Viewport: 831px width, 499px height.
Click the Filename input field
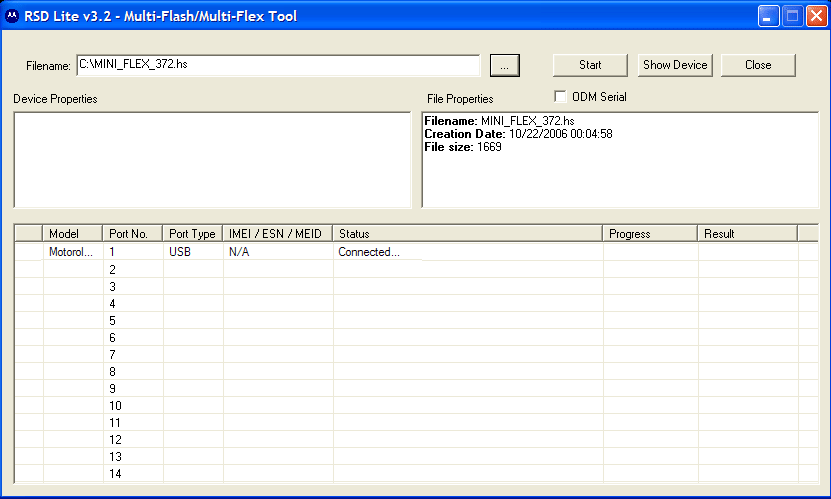pyautogui.click(x=278, y=65)
